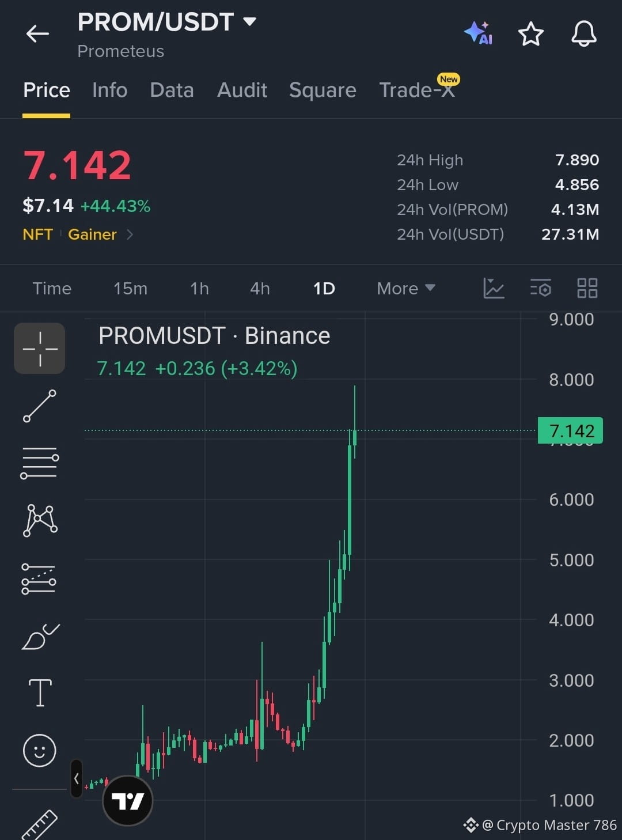Go back using the left arrow
The width and height of the screenshot is (622, 840).
point(37,34)
